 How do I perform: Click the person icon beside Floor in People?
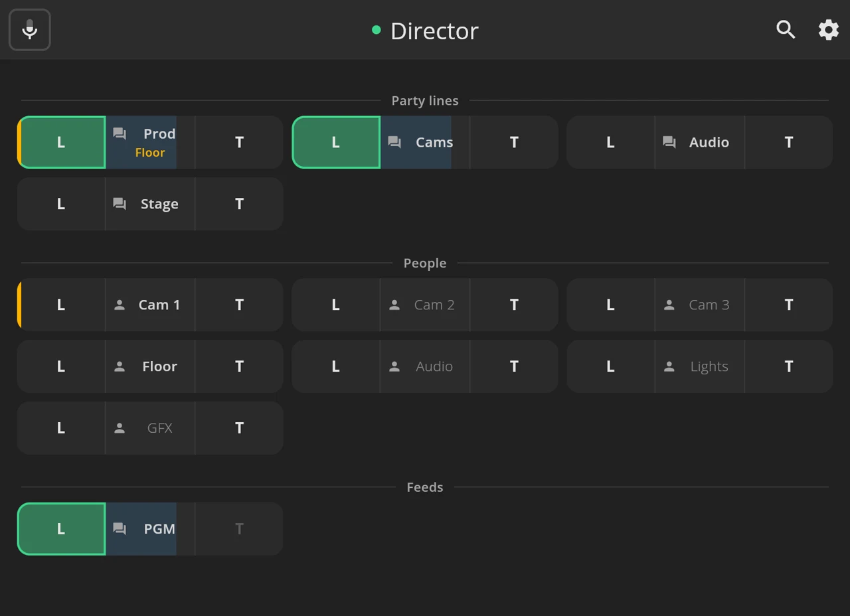coord(120,366)
